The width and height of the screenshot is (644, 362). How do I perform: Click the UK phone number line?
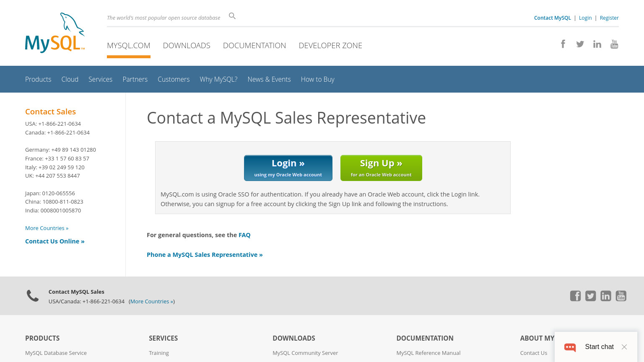(x=52, y=176)
